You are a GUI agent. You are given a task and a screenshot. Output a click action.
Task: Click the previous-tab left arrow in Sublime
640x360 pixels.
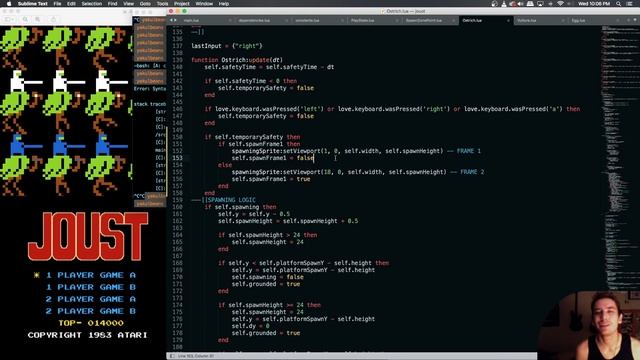(171, 20)
